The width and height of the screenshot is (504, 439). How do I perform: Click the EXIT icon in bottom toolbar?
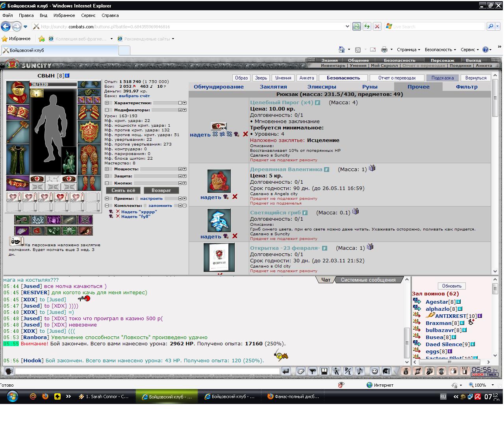465,371
